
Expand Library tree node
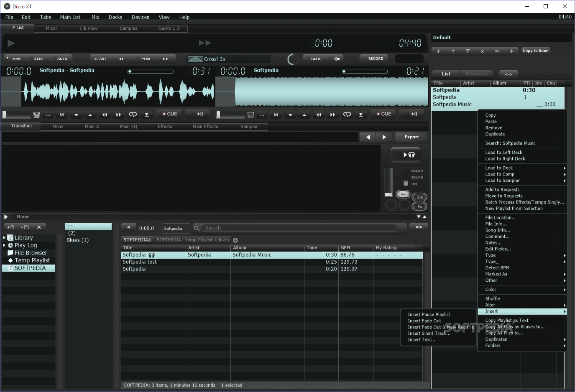point(4,238)
